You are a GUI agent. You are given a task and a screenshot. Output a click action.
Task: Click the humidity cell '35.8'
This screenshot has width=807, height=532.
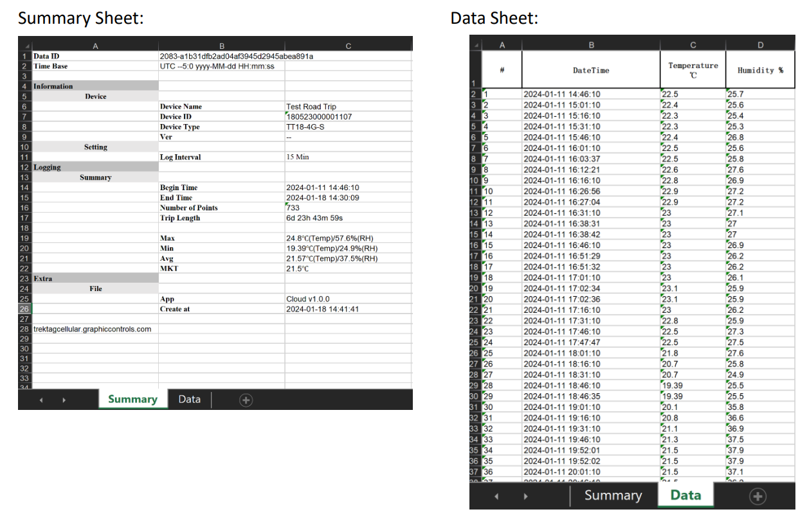coord(760,407)
